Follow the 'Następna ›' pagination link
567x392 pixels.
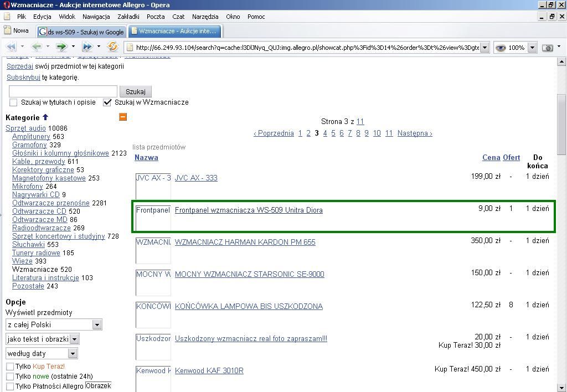coord(415,133)
